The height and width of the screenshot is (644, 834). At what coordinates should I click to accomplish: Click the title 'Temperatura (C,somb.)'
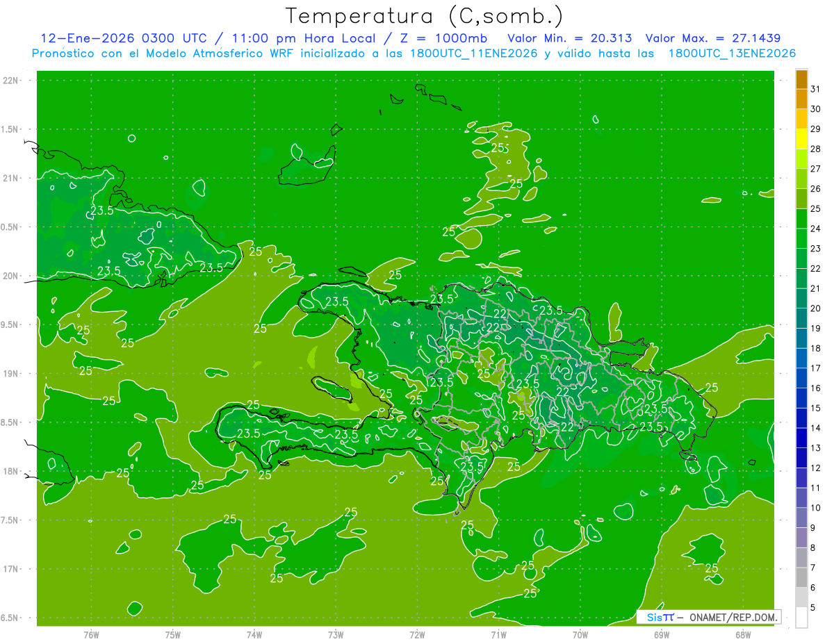coord(425,16)
